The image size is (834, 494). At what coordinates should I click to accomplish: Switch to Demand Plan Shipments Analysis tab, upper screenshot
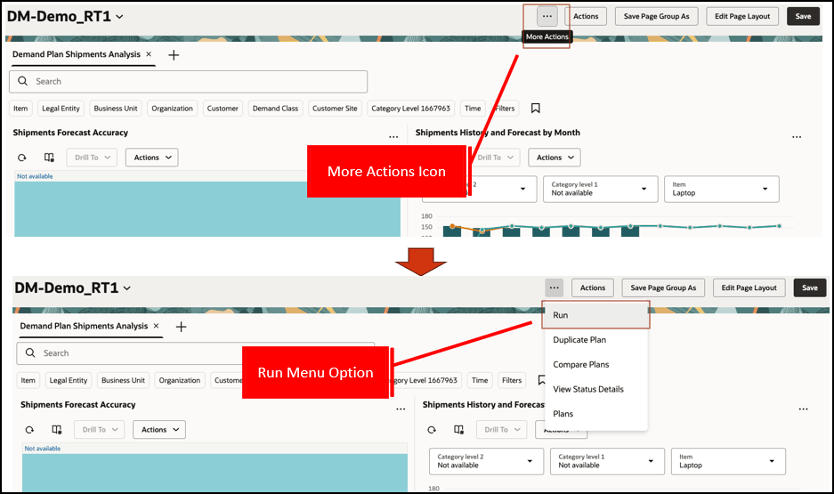[x=76, y=54]
